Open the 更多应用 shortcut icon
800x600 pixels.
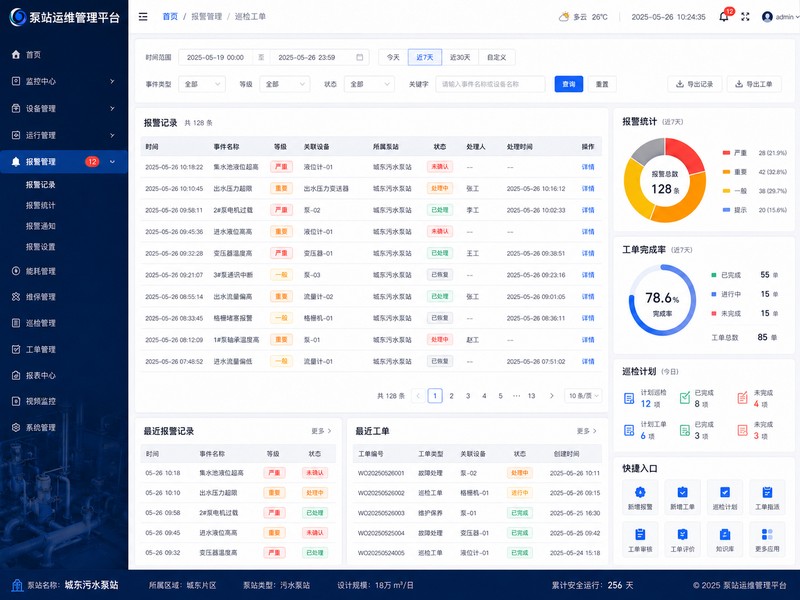(767, 534)
